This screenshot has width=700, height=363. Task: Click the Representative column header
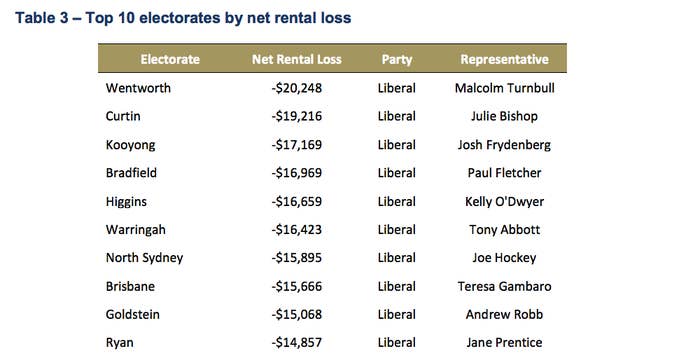[x=504, y=59]
